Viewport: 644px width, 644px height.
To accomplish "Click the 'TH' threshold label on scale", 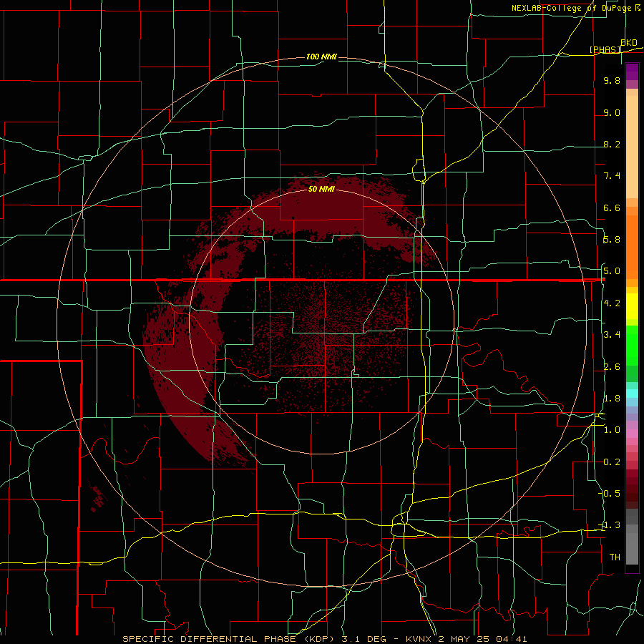I will (x=615, y=557).
